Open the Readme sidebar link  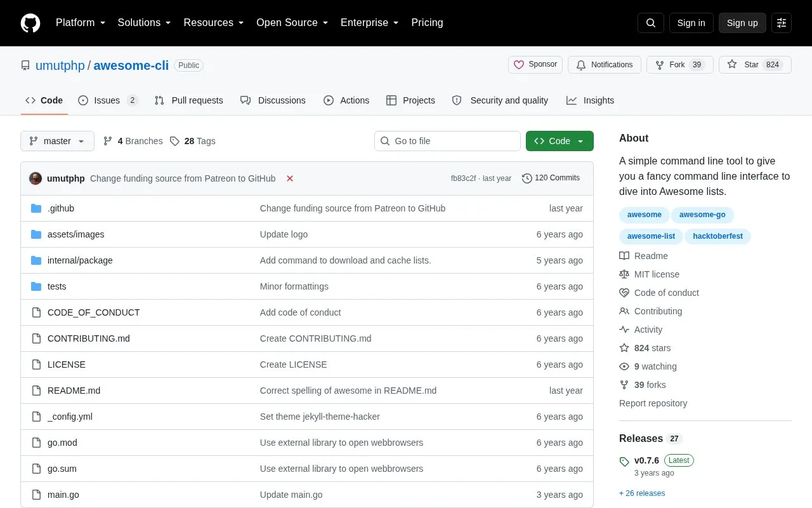[x=643, y=256]
